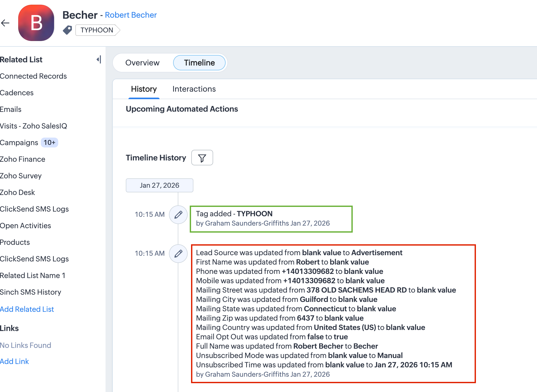Select the History sub-tab
537x392 pixels.
144,89
